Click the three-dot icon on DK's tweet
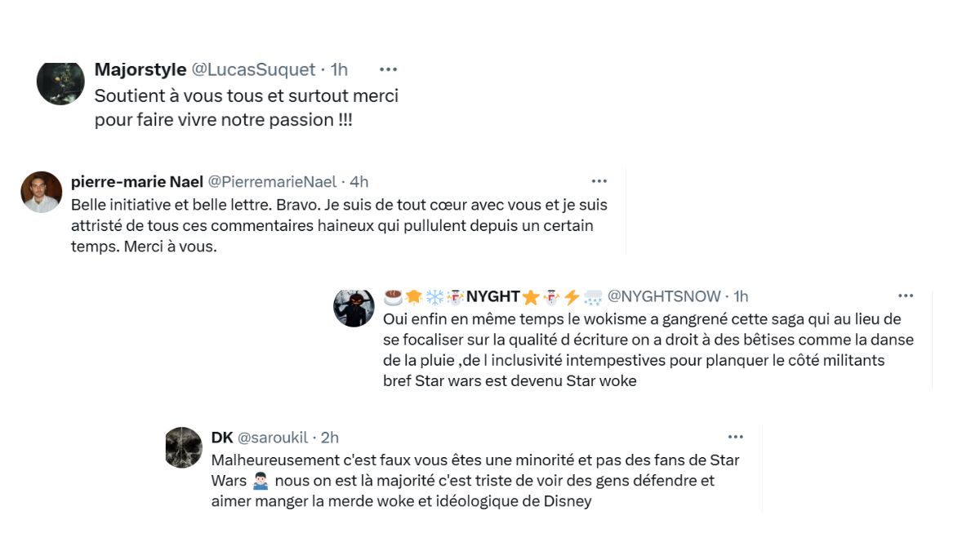This screenshot has height=551, width=980. (735, 437)
